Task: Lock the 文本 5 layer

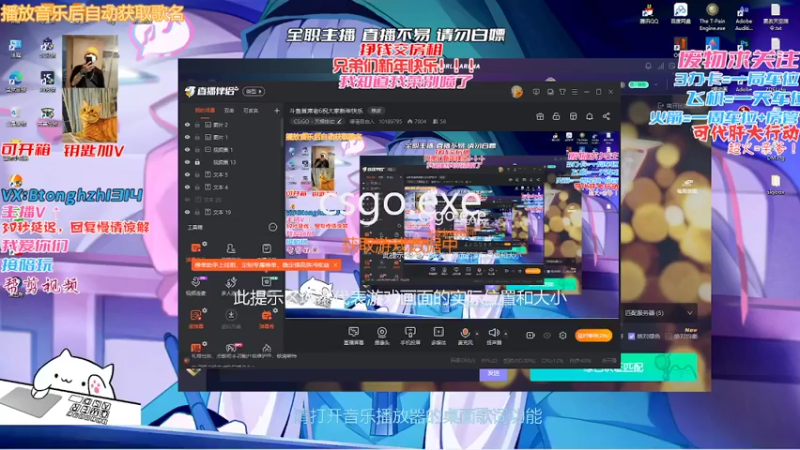Action: pyautogui.click(x=197, y=174)
